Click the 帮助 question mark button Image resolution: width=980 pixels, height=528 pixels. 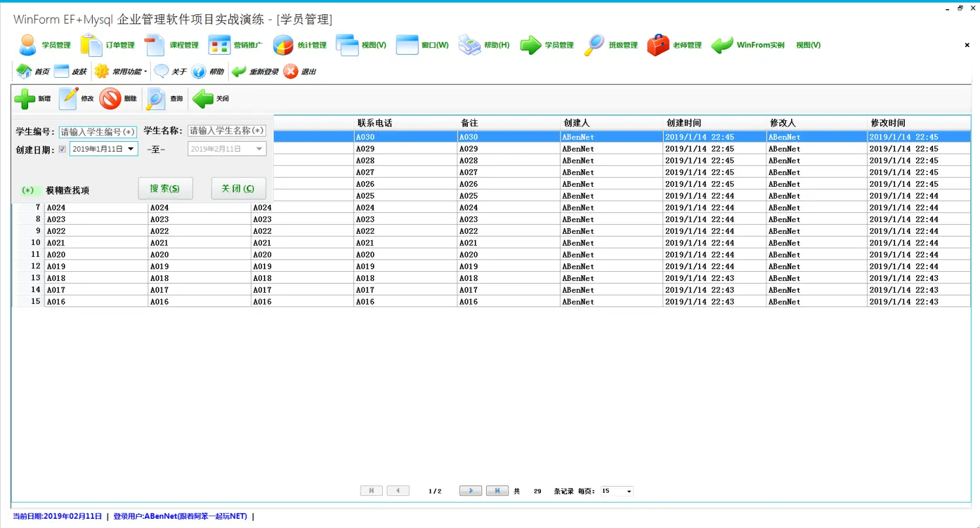pyautogui.click(x=208, y=71)
